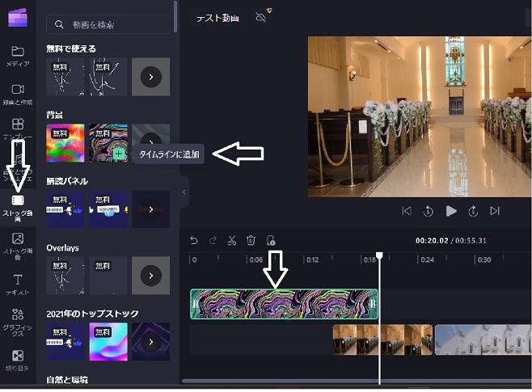This screenshot has height=392, width=532.
Task: Select the chapel interior clip on timeline
Action: pos(382,339)
